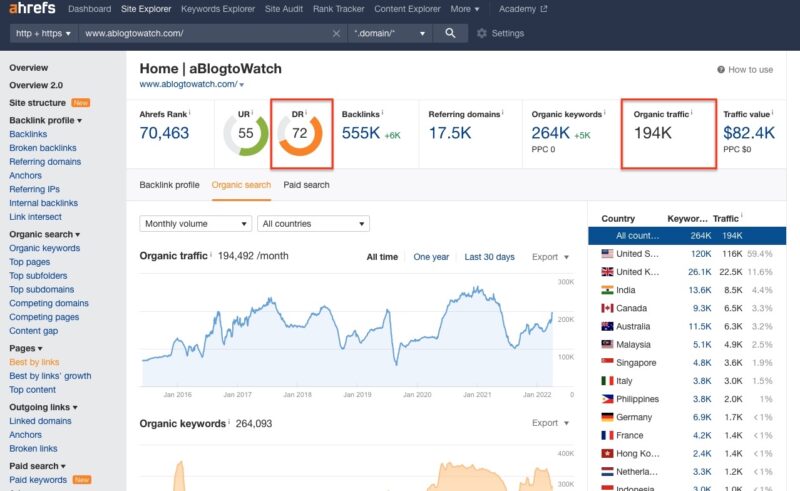Open Linked domains in the sidebar
Image resolution: width=800 pixels, height=491 pixels.
click(40, 421)
